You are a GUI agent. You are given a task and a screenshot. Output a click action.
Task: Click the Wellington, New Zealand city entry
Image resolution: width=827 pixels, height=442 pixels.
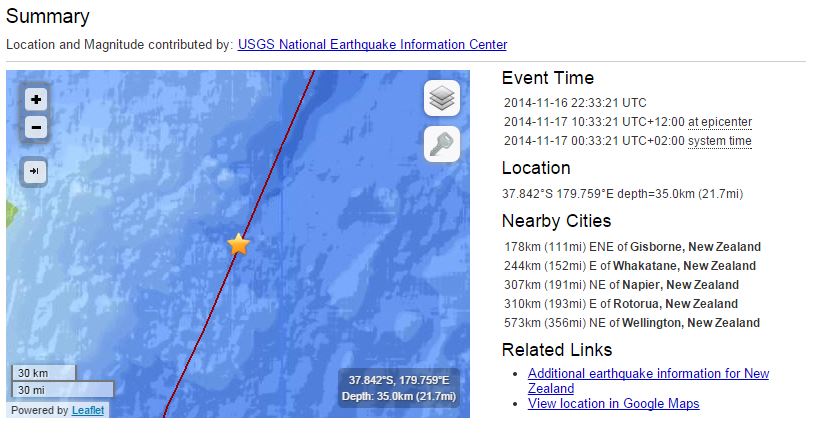(632, 323)
